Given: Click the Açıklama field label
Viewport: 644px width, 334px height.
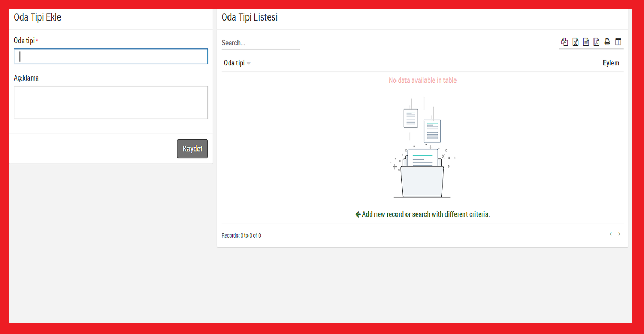Looking at the screenshot, I should pos(26,78).
